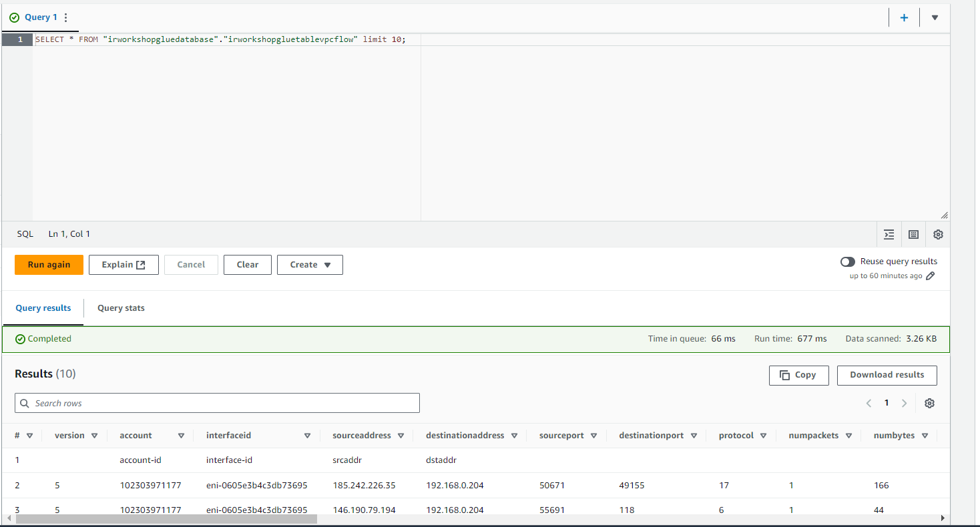Sort by numbytes column
The width and height of the screenshot is (980, 527).
[925, 436]
